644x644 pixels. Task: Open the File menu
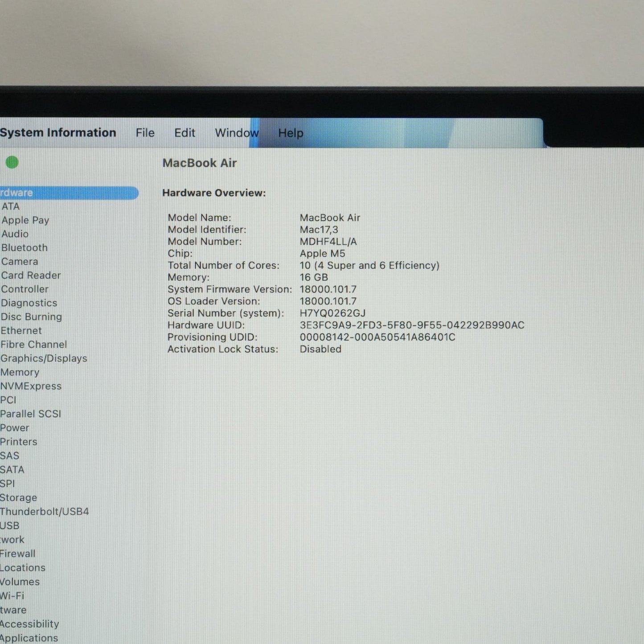click(145, 133)
